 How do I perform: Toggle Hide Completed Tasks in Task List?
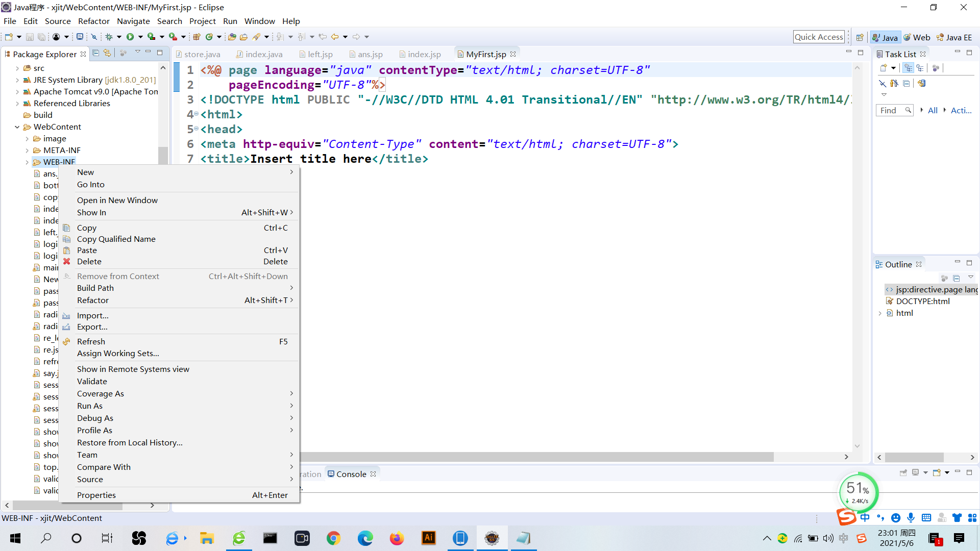(882, 83)
